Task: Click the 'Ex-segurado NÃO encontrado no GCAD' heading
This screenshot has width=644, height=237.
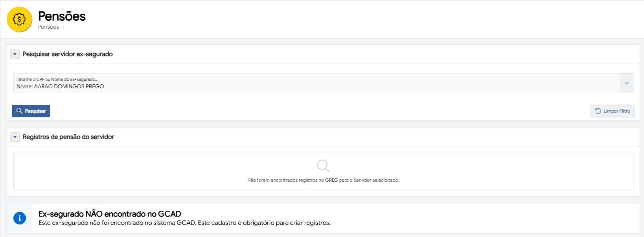Action: coord(110,214)
